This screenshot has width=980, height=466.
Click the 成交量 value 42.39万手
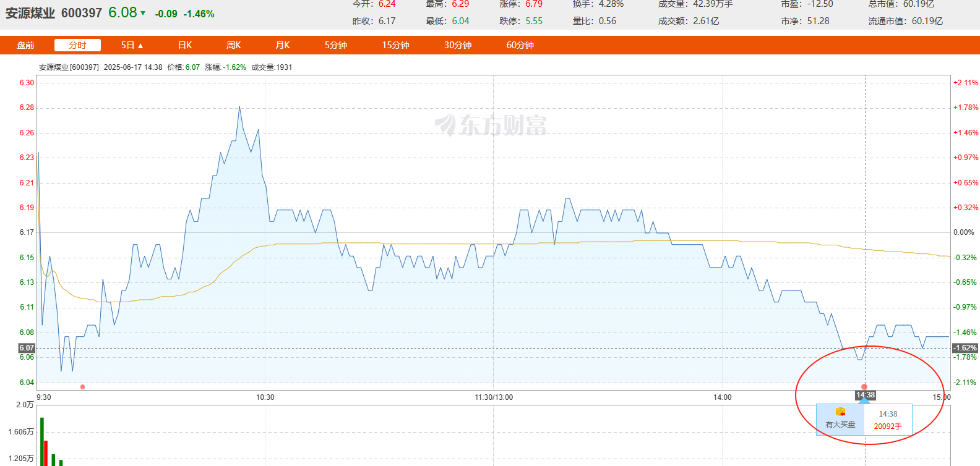click(x=713, y=4)
